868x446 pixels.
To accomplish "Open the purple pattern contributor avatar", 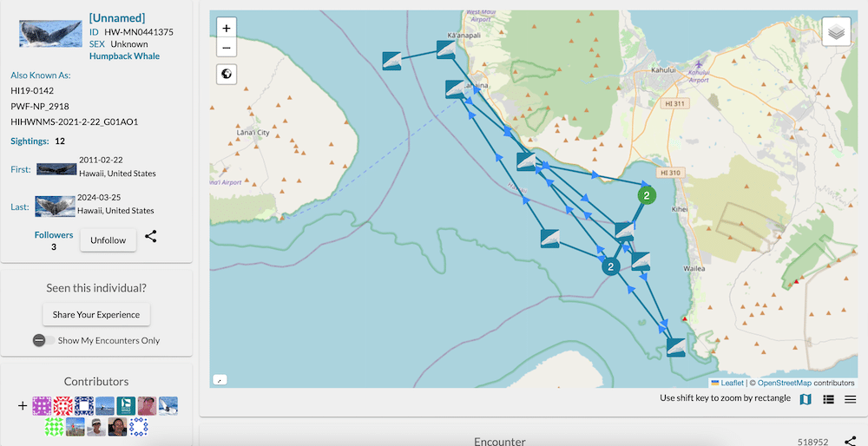I will (x=42, y=405).
